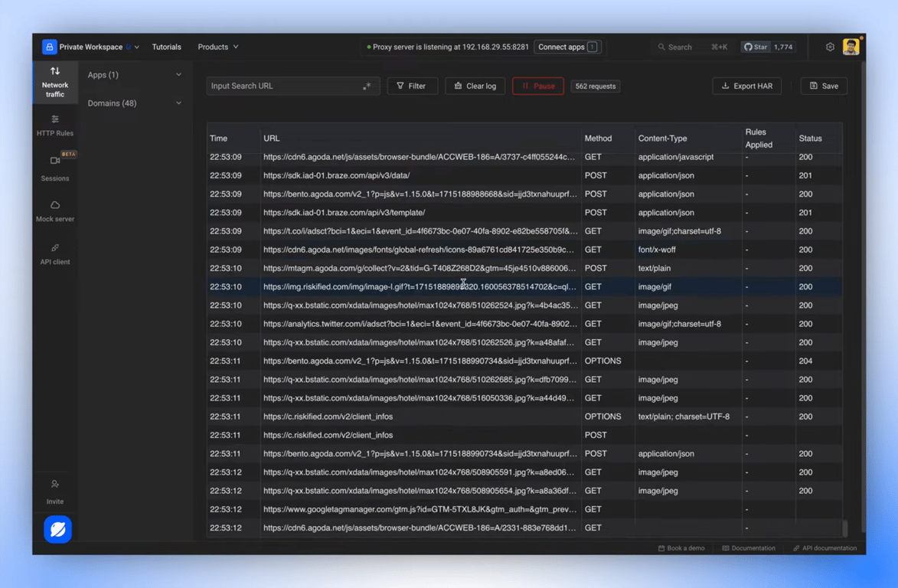Select the t.co adsct request row
Viewport: 898px width, 588px height.
[x=524, y=231]
